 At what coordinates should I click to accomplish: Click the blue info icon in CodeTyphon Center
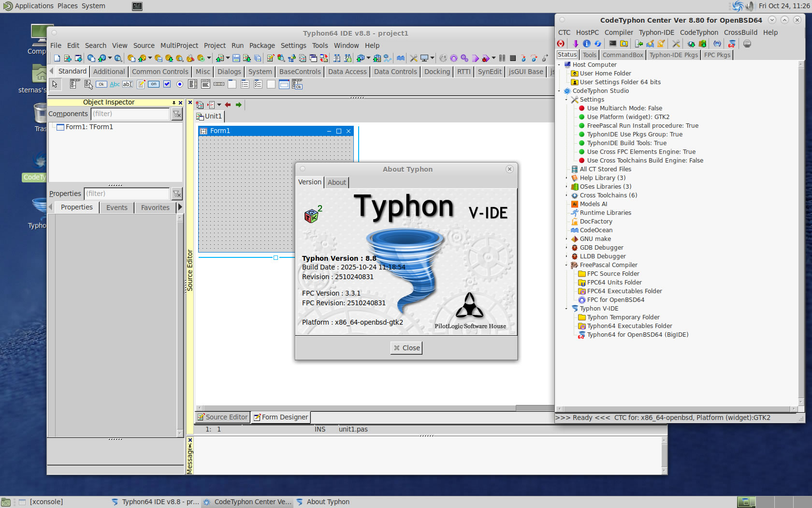pos(586,44)
